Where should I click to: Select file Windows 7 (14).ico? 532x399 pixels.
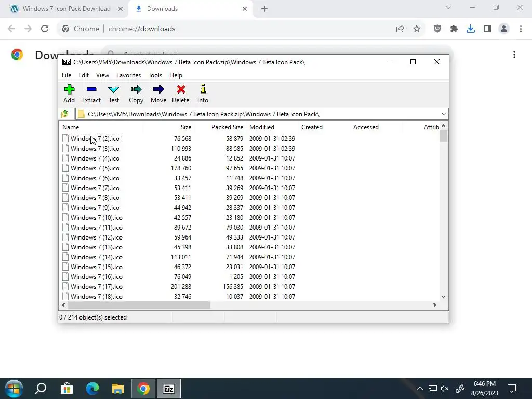click(x=96, y=257)
